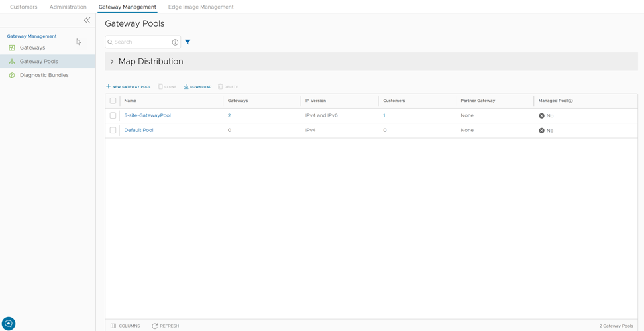Switch to the Customers tab

point(24,7)
